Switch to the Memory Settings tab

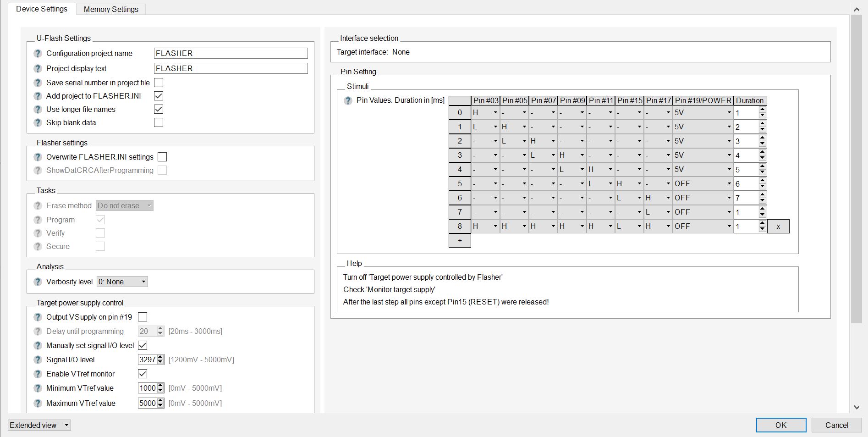tap(111, 9)
